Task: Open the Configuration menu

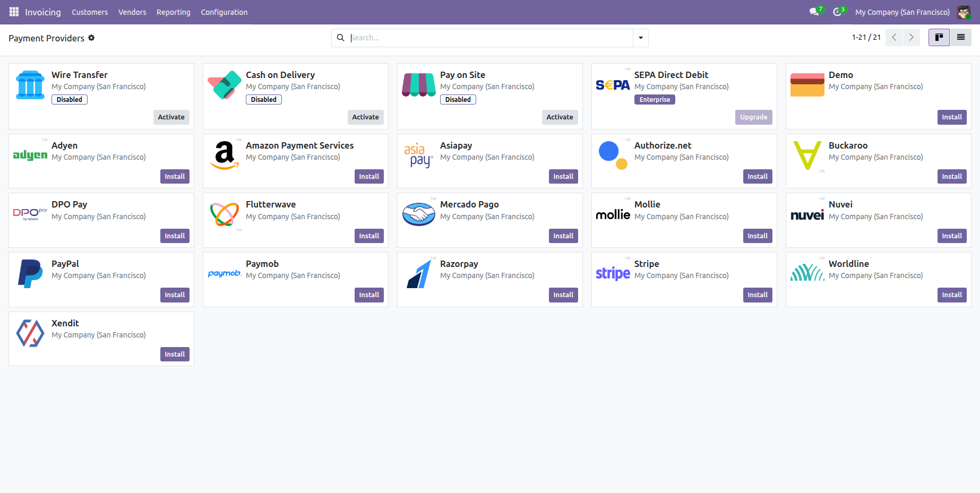Action: [224, 12]
